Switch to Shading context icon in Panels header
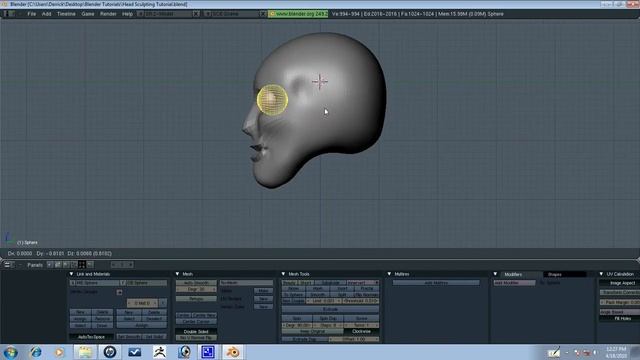 click(x=66, y=265)
